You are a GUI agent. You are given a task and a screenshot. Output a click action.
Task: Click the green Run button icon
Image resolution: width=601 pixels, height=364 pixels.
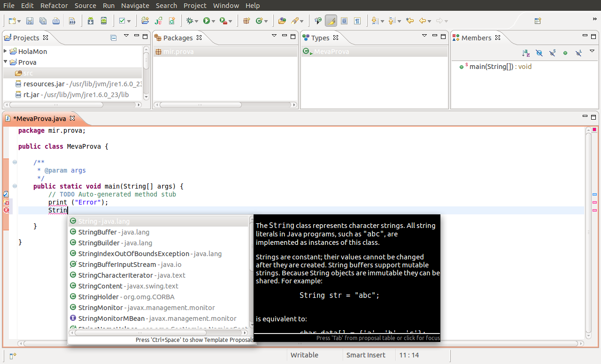point(206,21)
